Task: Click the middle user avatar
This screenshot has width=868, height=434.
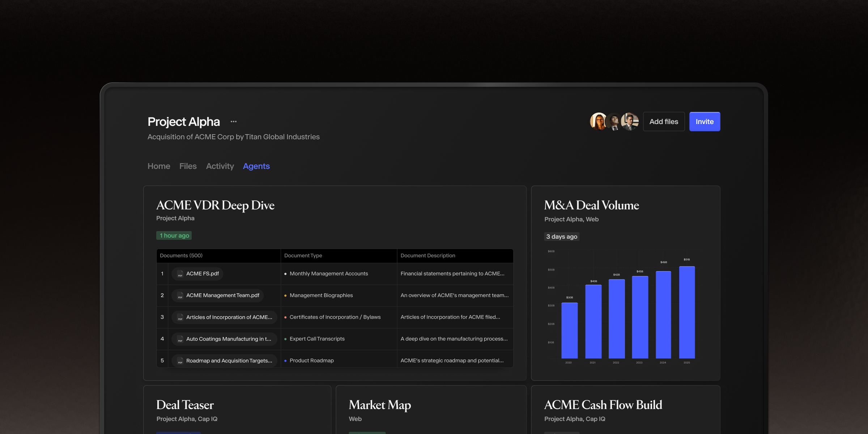Action: 614,122
